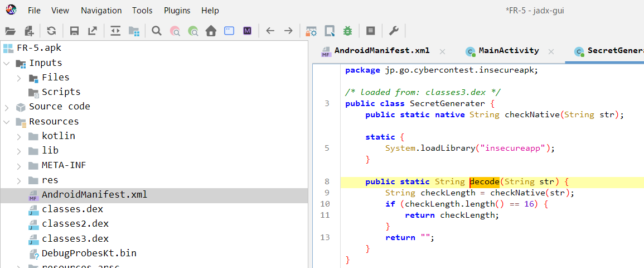Image resolution: width=644 pixels, height=268 pixels.
Task: Open Text search magnifier icon
Action: click(x=157, y=30)
